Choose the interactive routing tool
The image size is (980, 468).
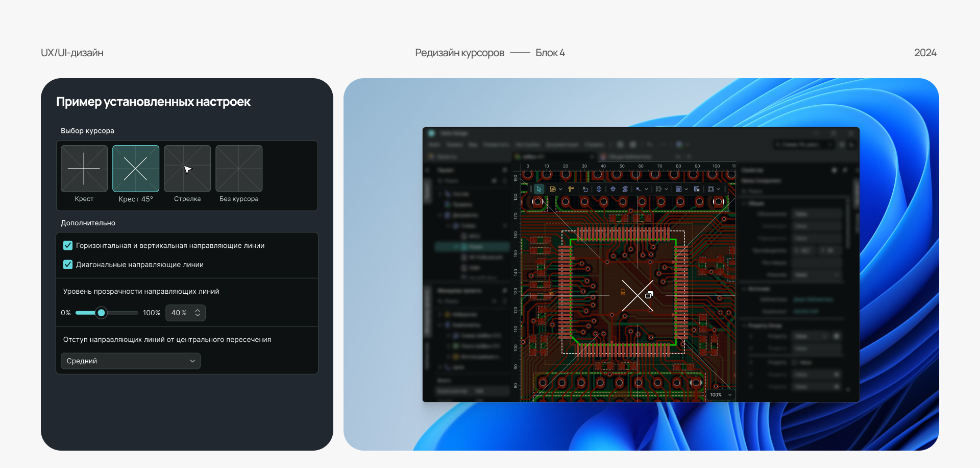(554, 189)
